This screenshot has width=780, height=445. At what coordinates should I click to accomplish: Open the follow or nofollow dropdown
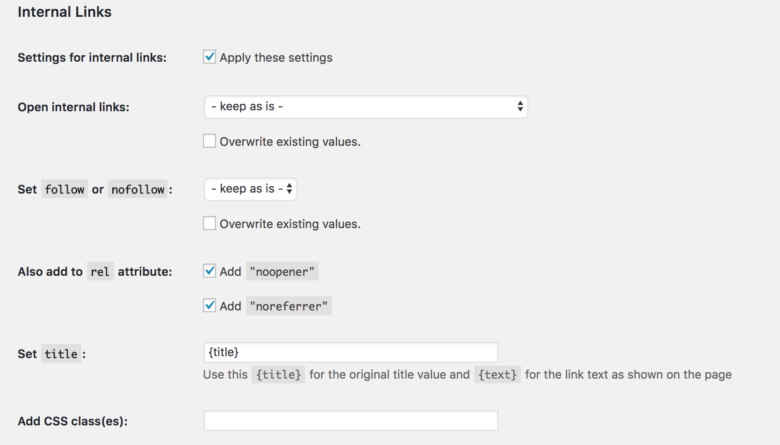250,189
